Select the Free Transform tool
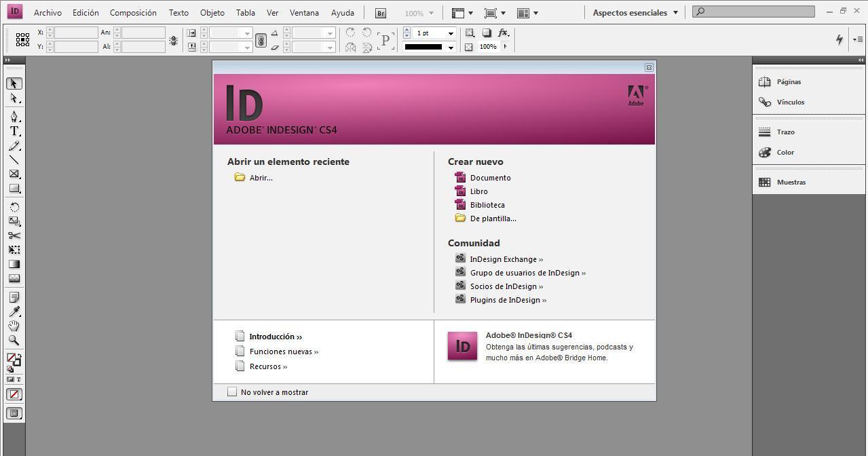Viewport: 868px width, 456px height. [14, 250]
